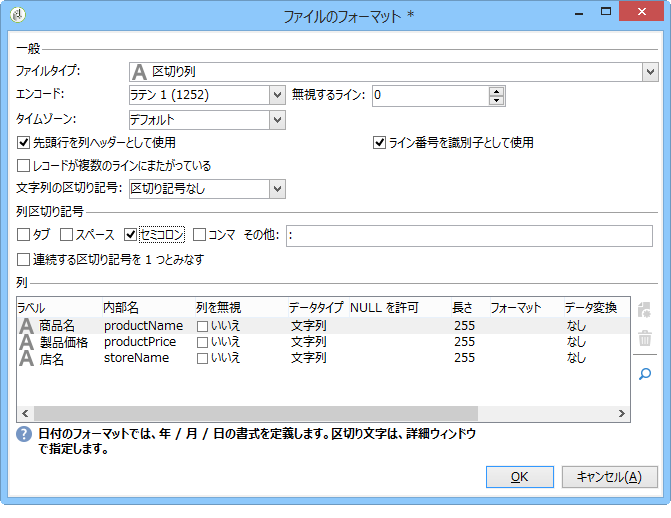The height and width of the screenshot is (518, 671).
Task: Click the blue help question mark icon
Action: tap(24, 434)
